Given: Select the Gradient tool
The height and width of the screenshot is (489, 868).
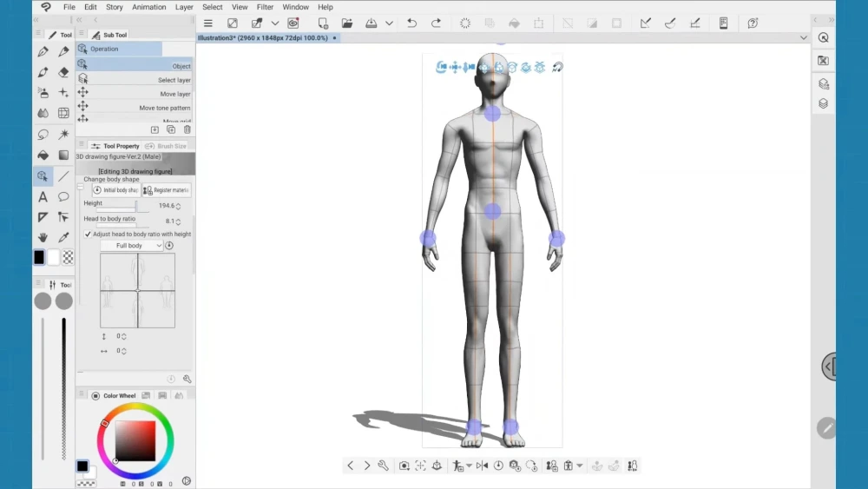Looking at the screenshot, I should 63,155.
